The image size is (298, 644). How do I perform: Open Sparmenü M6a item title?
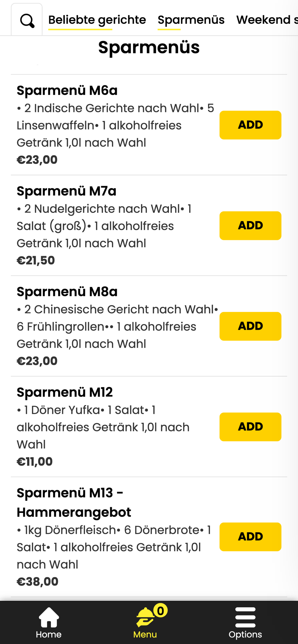point(67,90)
